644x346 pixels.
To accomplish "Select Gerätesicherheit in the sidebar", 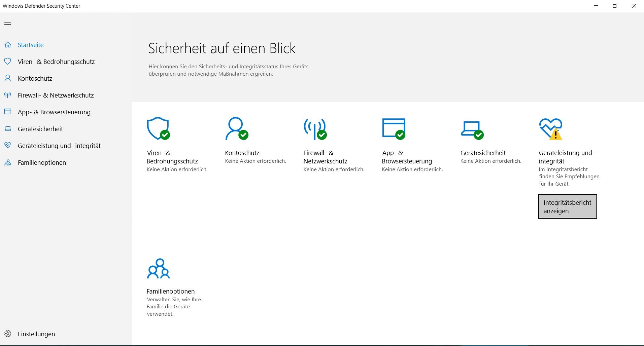I will pyautogui.click(x=40, y=129).
